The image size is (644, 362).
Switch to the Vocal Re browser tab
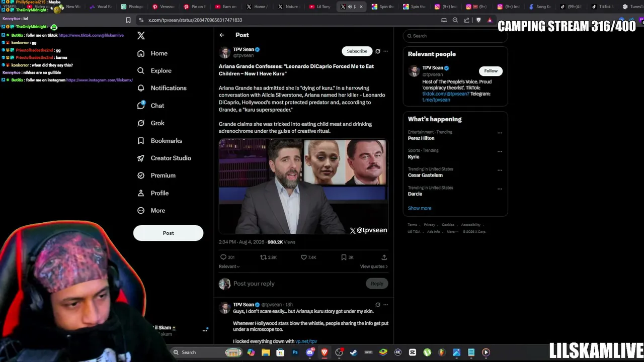click(101, 7)
